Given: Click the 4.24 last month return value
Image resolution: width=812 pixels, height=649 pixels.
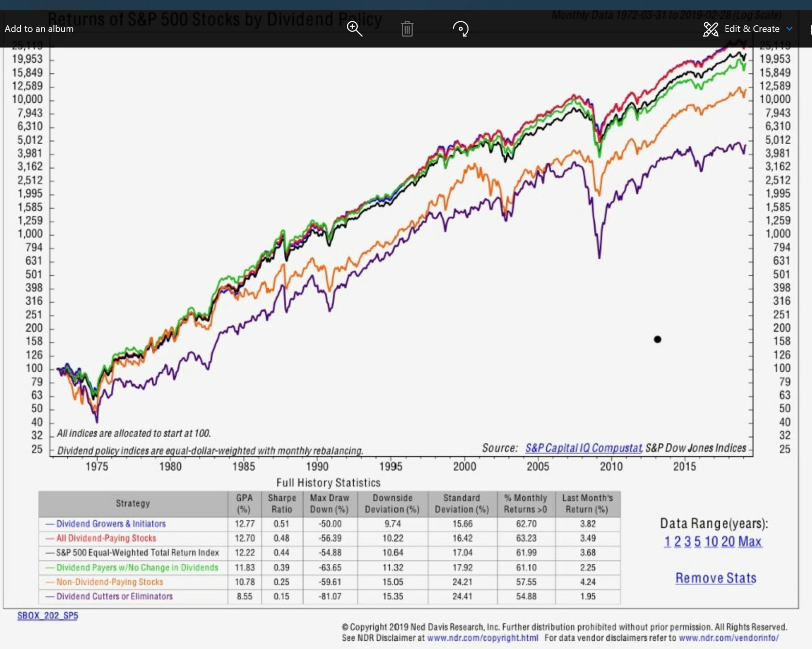Looking at the screenshot, I should coord(588,582).
